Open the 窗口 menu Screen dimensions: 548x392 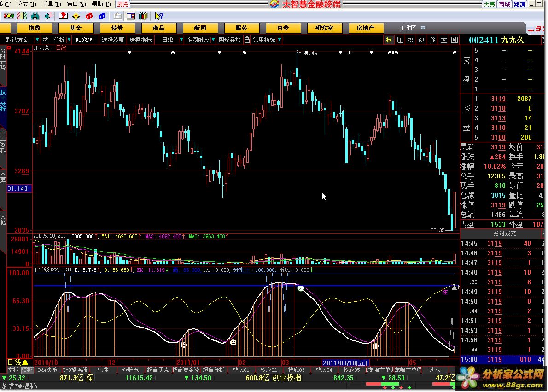(x=76, y=4)
